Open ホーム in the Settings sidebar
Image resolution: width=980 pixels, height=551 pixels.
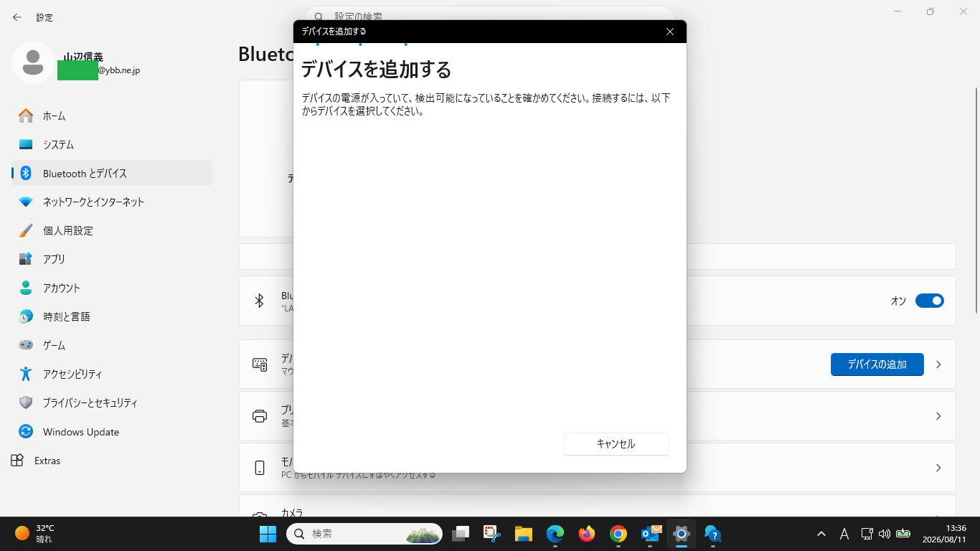click(x=112, y=116)
